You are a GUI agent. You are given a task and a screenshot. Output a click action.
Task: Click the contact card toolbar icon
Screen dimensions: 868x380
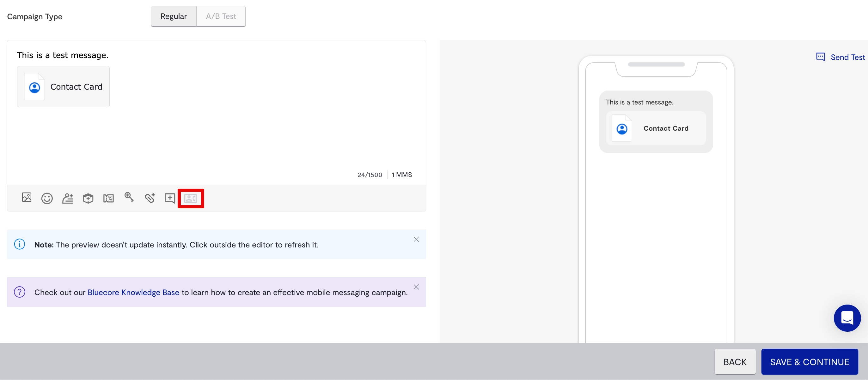tap(191, 198)
